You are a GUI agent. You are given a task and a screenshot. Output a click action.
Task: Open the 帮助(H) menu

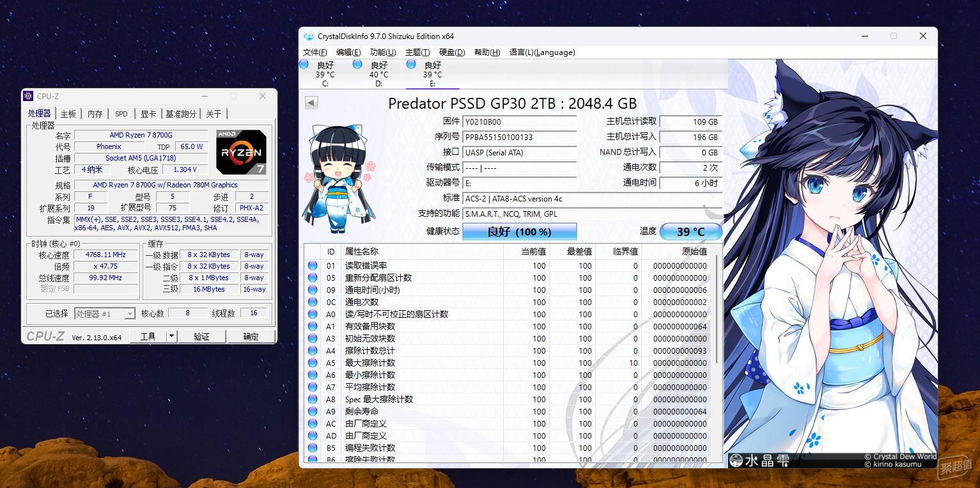487,52
